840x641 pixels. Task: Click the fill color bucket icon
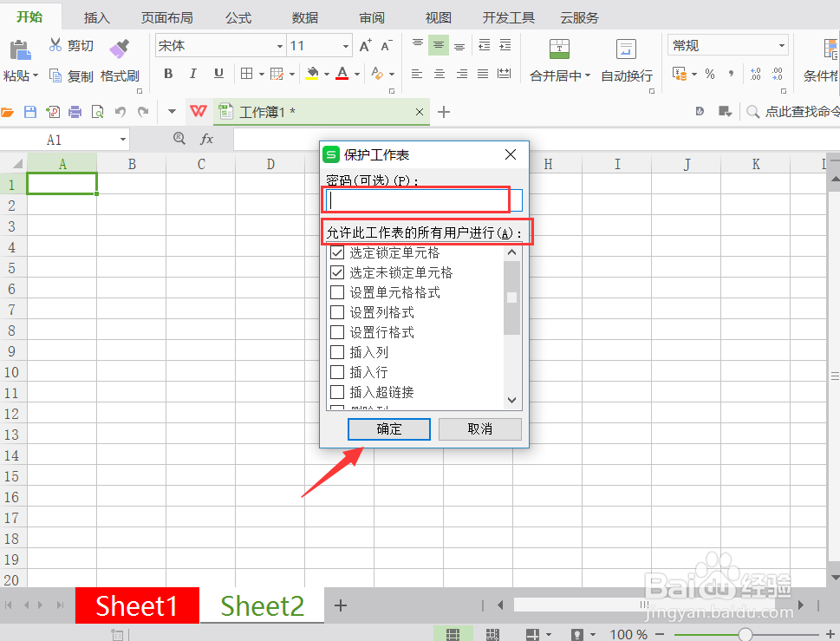click(x=312, y=74)
